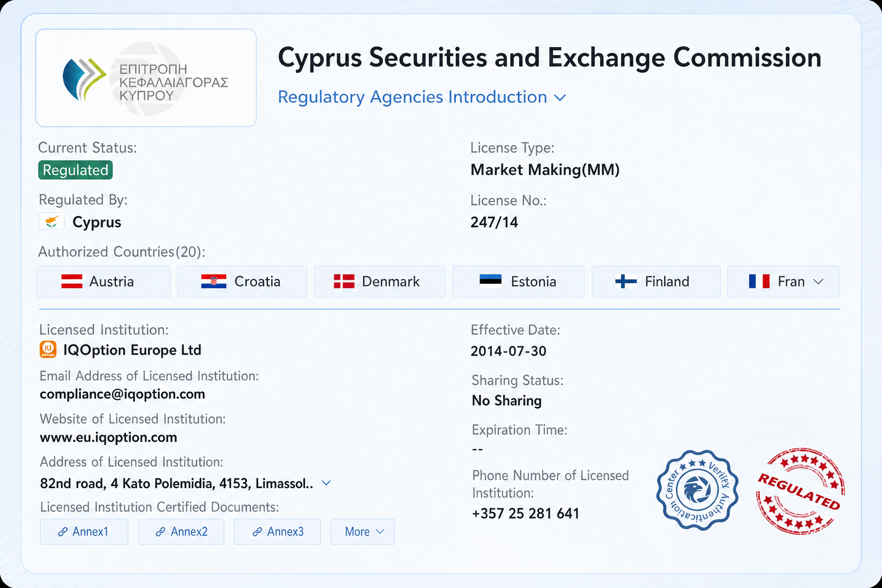
Task: Click the Licensed Institution Certified Documents label
Action: pos(160,507)
